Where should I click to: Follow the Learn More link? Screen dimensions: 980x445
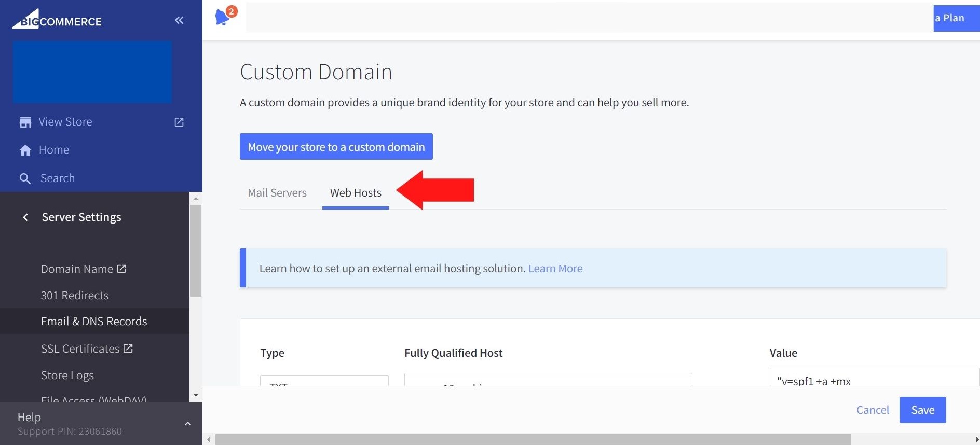coord(555,269)
